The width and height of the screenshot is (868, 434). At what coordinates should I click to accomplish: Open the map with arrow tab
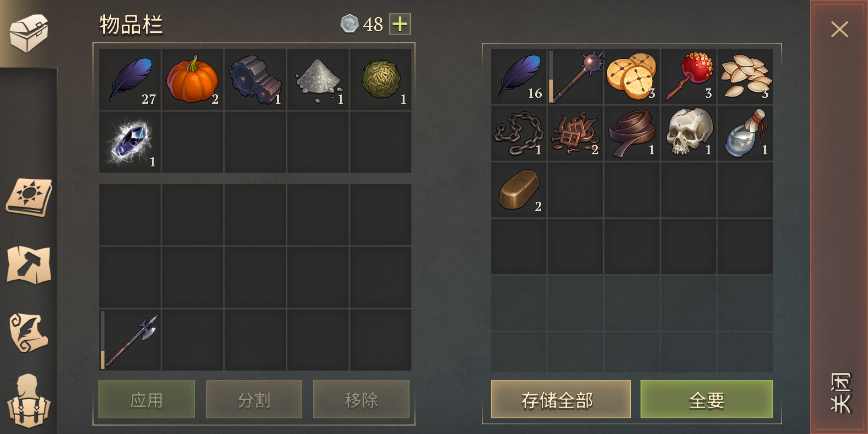[29, 265]
